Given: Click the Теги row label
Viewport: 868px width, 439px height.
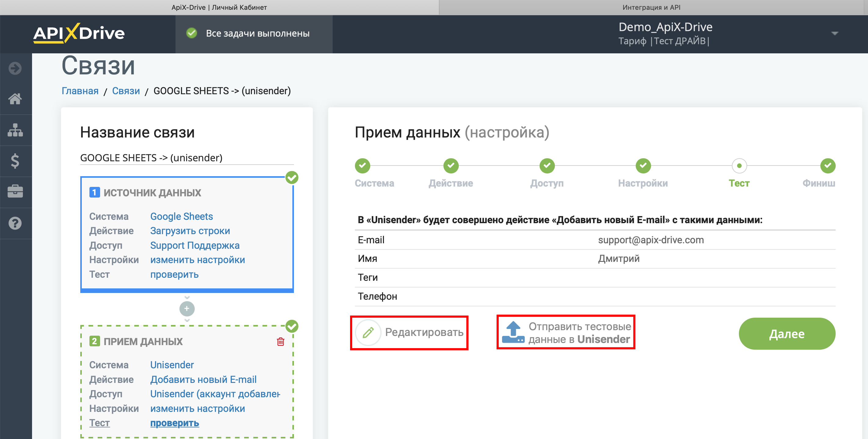Looking at the screenshot, I should point(368,277).
